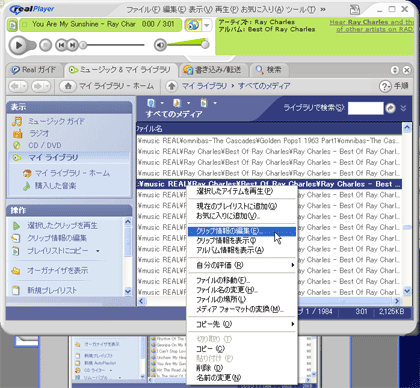Stop playback with the Stop button

click(x=46, y=45)
